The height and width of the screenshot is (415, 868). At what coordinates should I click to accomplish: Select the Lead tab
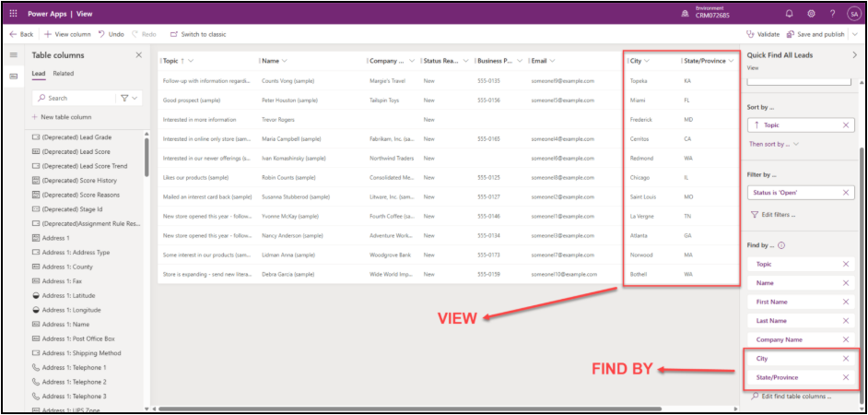tap(39, 73)
